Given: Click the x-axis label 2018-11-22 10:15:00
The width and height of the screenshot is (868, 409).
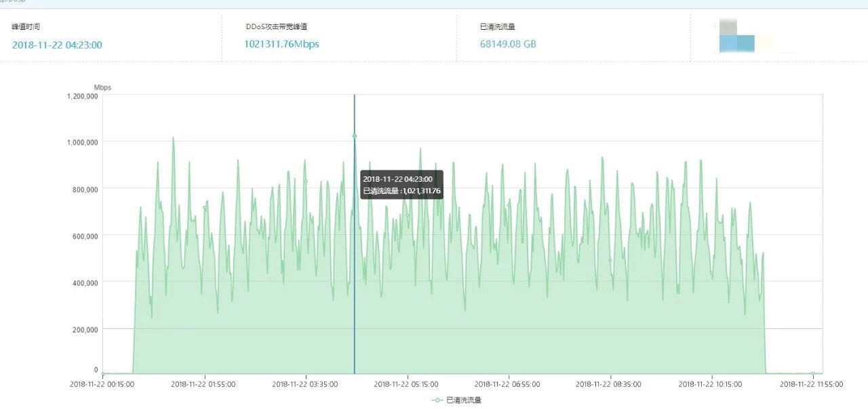Looking at the screenshot, I should click(711, 384).
